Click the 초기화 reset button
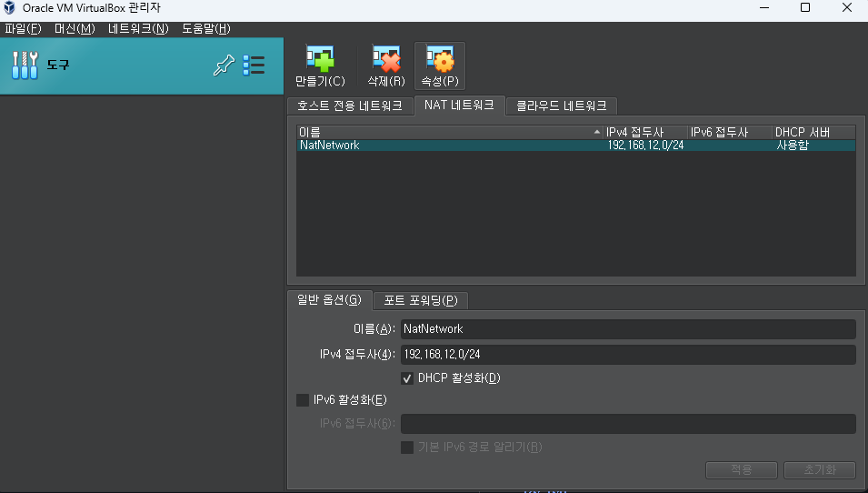Image resolution: width=868 pixels, height=493 pixels. click(820, 469)
